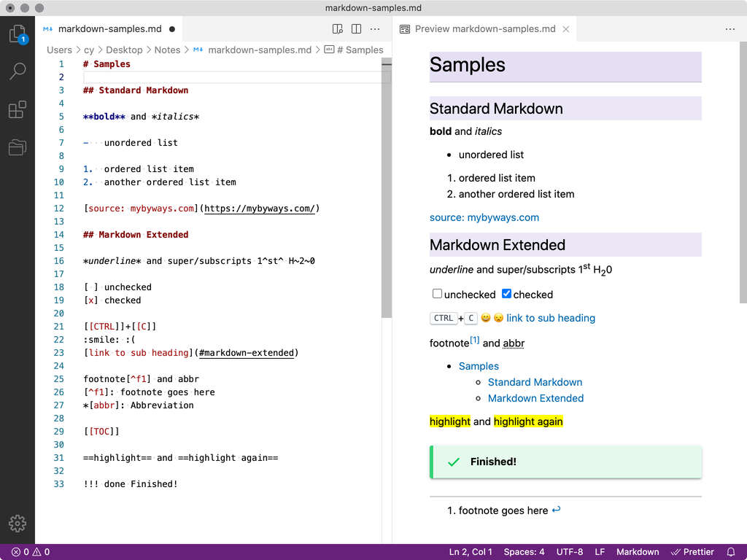
Task: Click the green check icon in Finished box
Action: [x=454, y=462]
